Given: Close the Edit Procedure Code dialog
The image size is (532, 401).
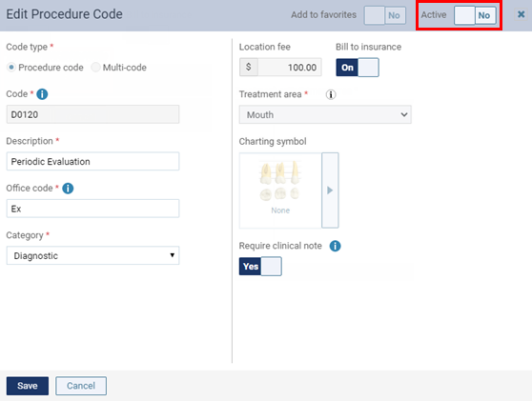Looking at the screenshot, I should 521,14.
